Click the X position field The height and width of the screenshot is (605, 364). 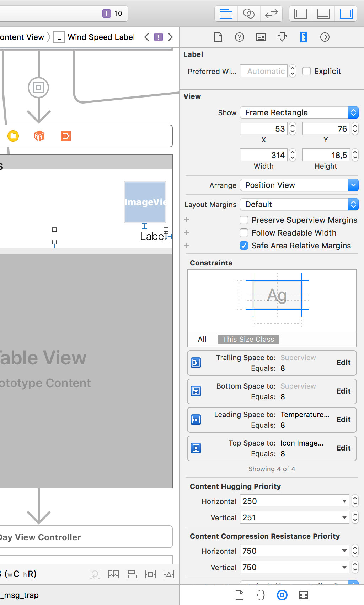(x=263, y=129)
